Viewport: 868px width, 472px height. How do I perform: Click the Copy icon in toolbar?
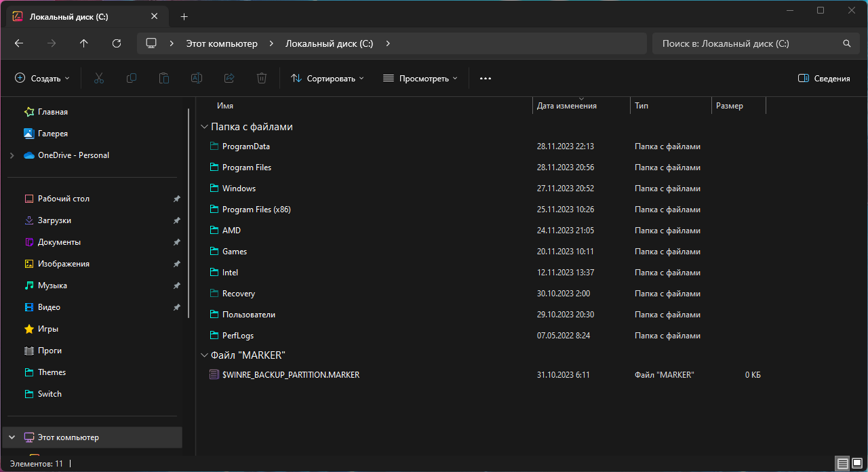pos(132,79)
